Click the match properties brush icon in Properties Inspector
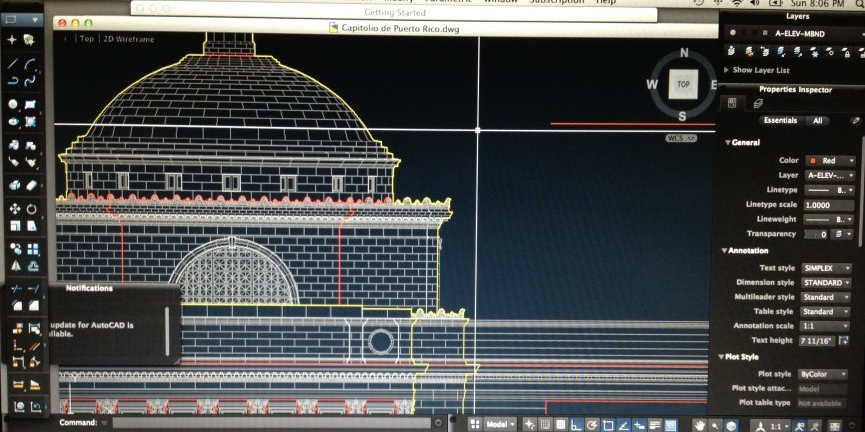Image resolution: width=865 pixels, height=432 pixels. point(856,120)
